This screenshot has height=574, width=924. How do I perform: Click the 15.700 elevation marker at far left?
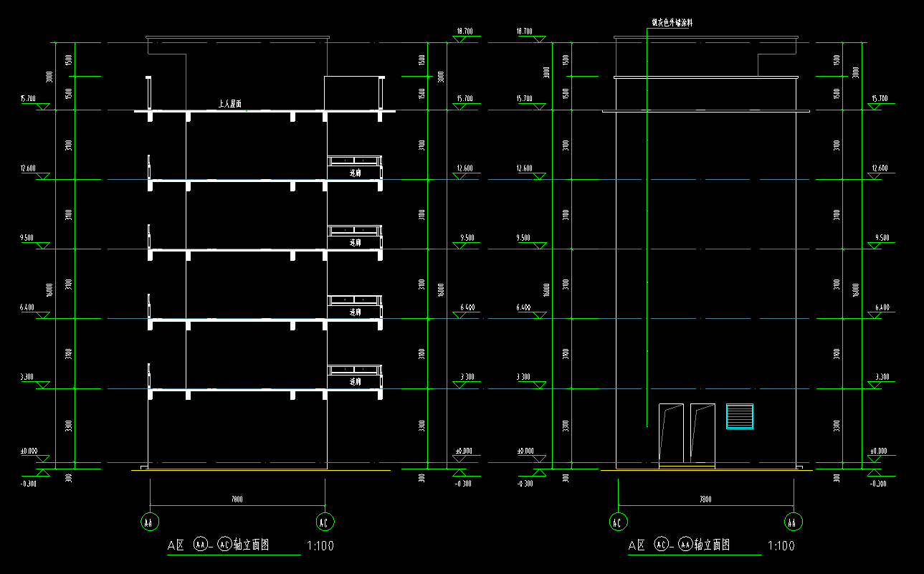click(28, 98)
